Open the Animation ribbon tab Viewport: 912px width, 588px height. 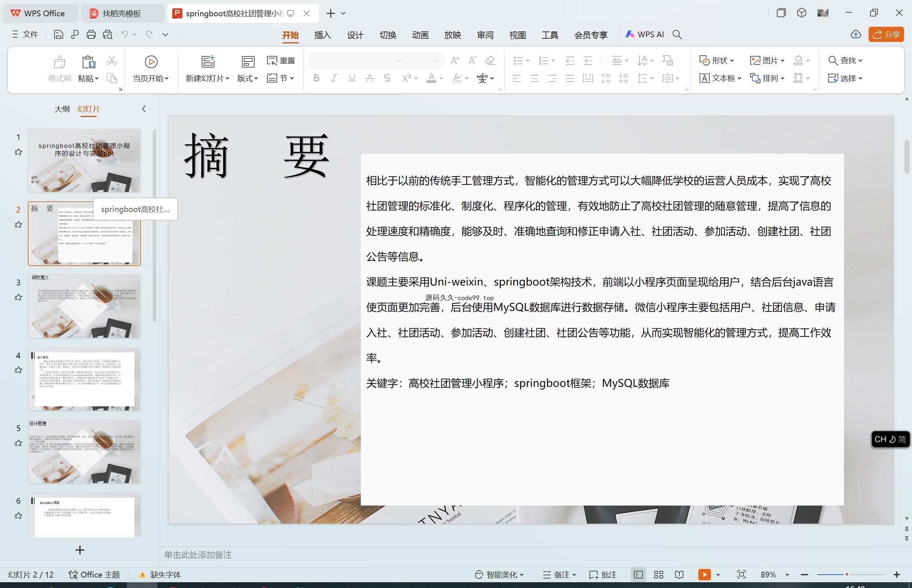click(x=420, y=35)
